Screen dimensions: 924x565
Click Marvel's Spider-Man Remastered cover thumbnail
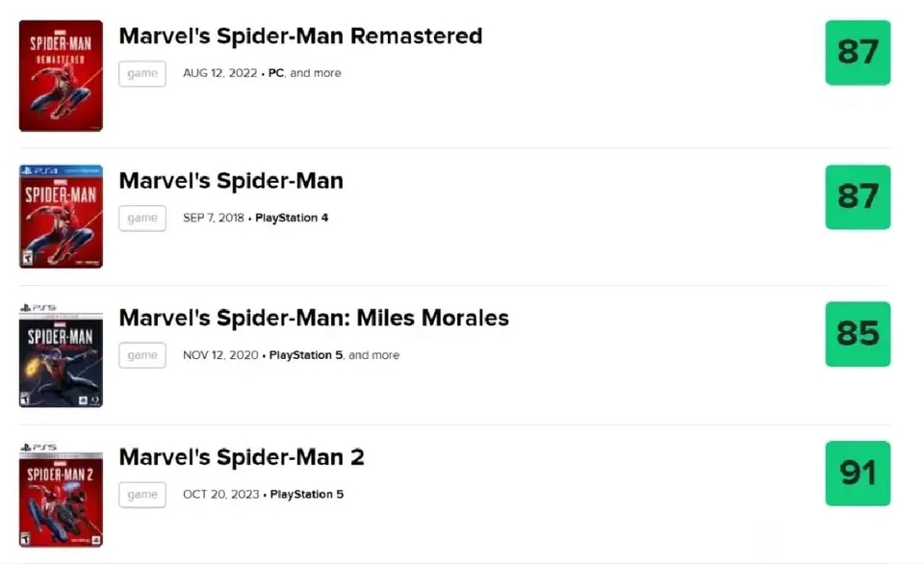pos(61,75)
